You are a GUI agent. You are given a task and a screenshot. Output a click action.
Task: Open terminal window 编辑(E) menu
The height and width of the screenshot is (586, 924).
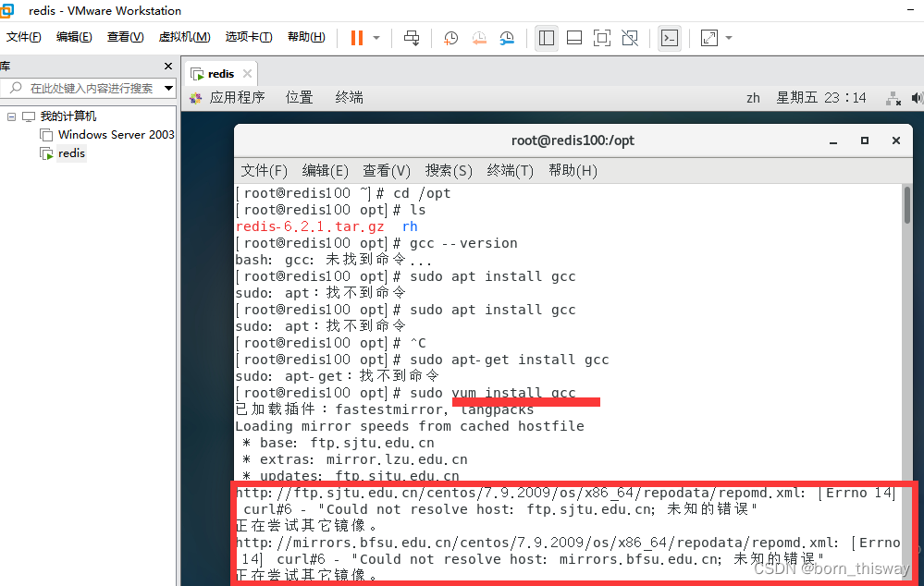click(x=325, y=171)
